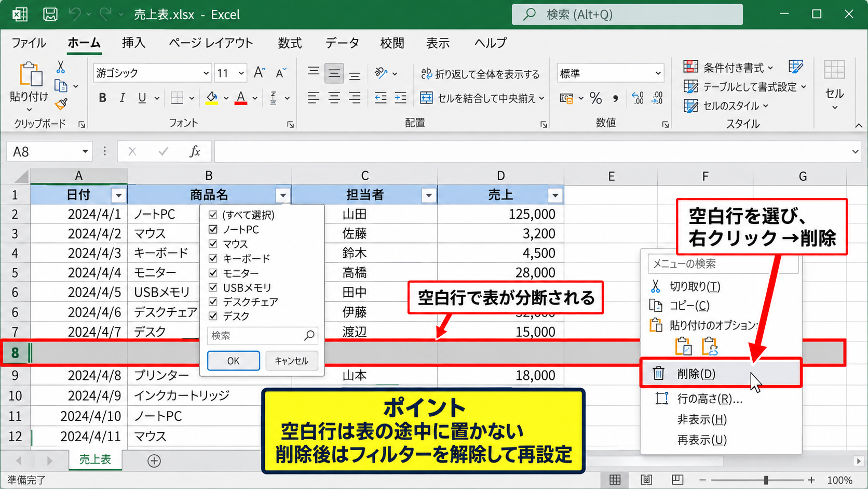Click the increase indent icon

coord(400,98)
